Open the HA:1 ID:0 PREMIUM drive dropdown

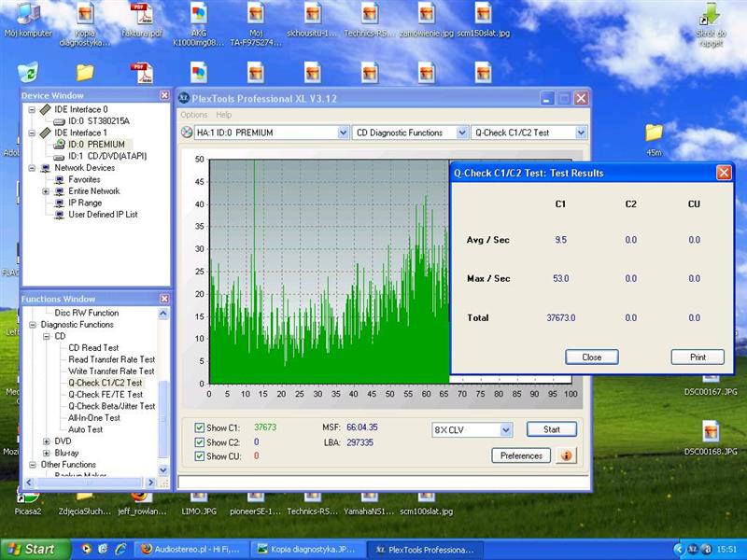(343, 133)
